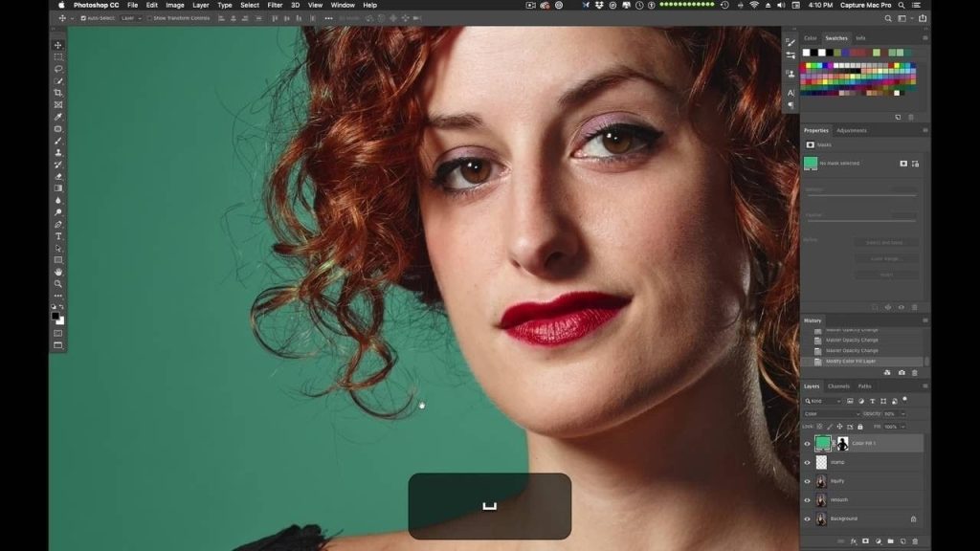This screenshot has height=551, width=980.
Task: Select the Brush tool
Action: point(58,142)
